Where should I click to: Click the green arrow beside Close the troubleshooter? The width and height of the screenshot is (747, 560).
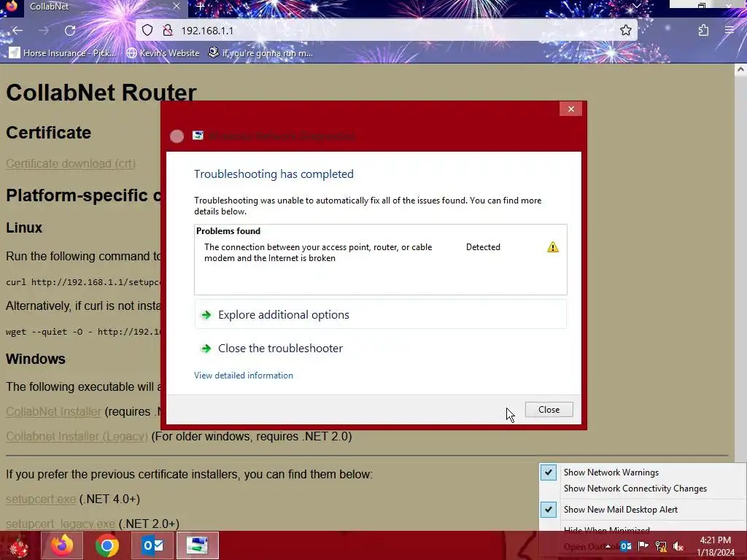pyautogui.click(x=206, y=349)
